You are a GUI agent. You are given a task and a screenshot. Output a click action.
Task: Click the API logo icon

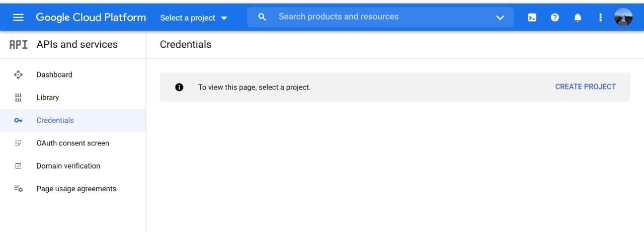click(x=19, y=44)
